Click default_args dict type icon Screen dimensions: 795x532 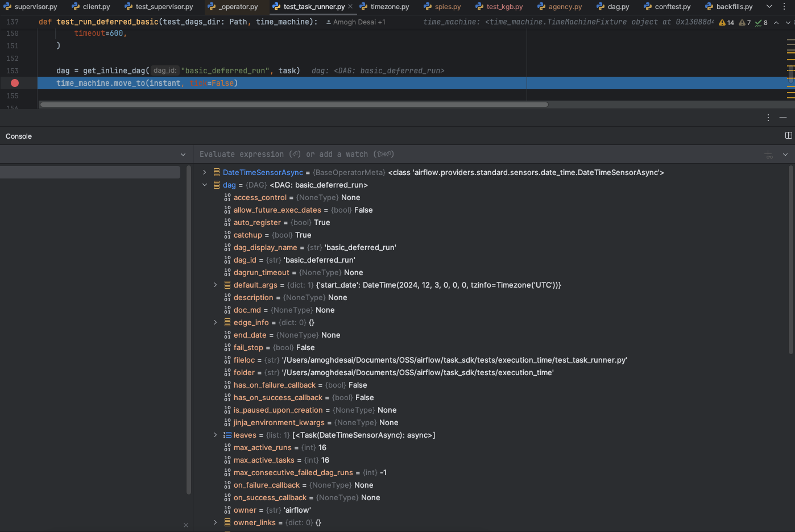coord(227,285)
